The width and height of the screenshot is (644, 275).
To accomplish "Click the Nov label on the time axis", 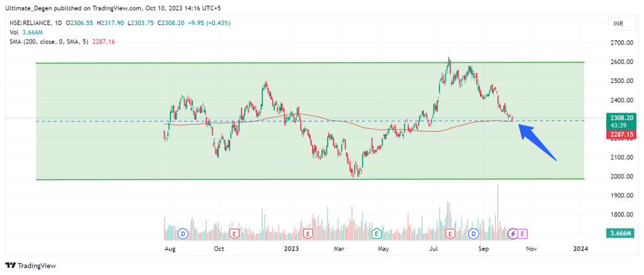I will (x=532, y=249).
